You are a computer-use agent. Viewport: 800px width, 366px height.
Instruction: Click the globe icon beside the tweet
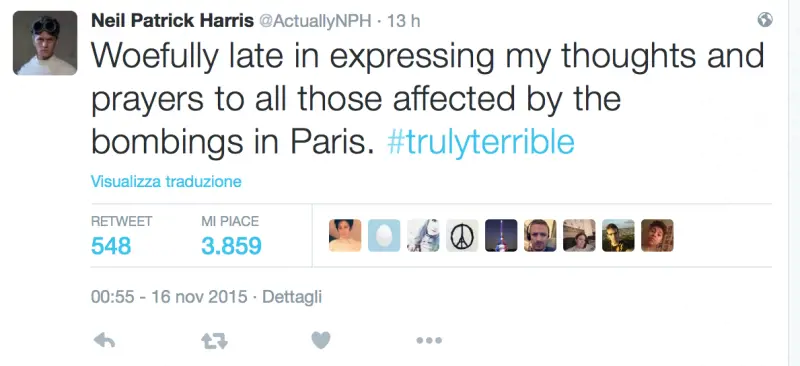coord(765,20)
